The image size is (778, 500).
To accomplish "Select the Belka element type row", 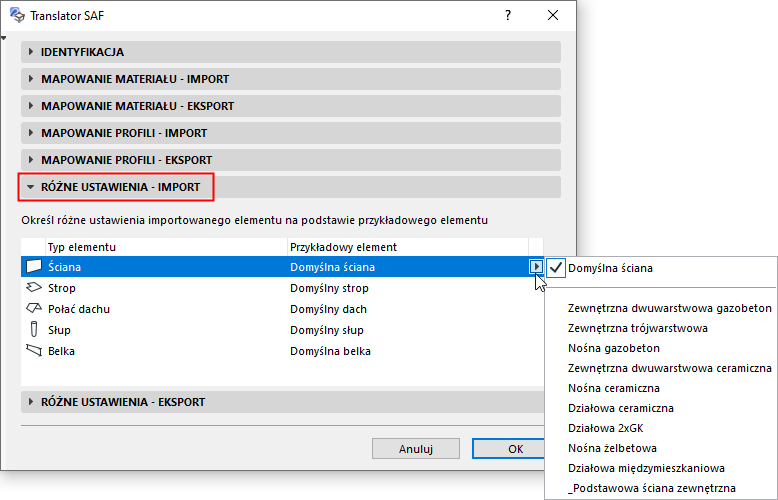I will [x=282, y=351].
